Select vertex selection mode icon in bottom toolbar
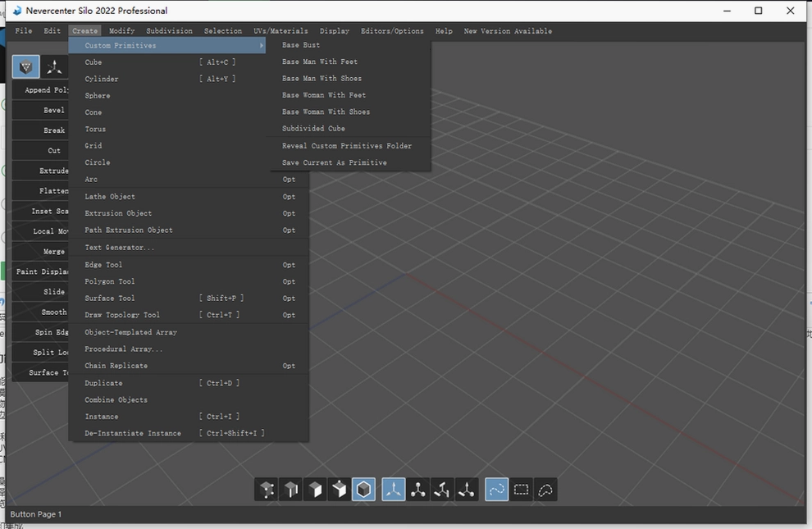The height and width of the screenshot is (529, 812). coord(267,489)
